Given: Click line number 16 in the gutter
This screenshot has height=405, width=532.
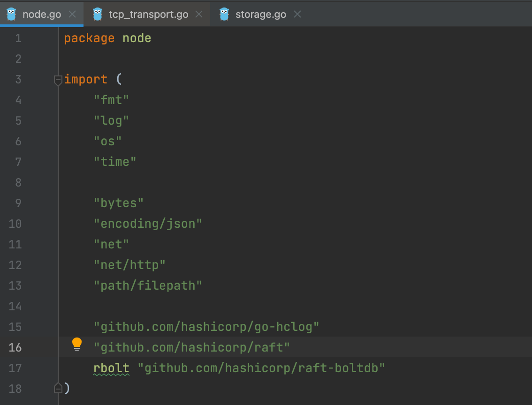Looking at the screenshot, I should pos(15,347).
